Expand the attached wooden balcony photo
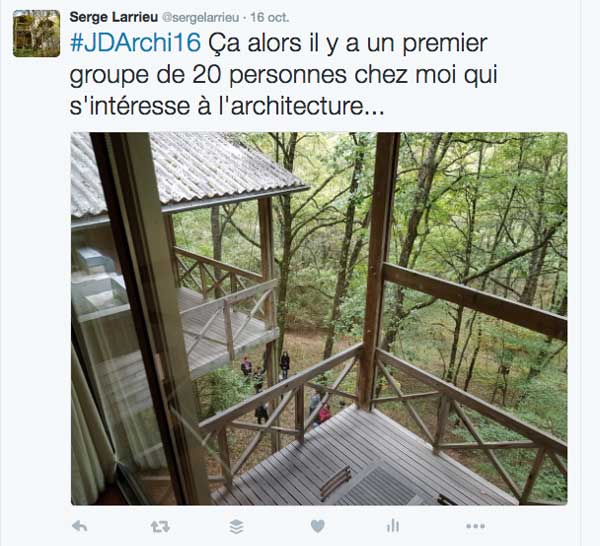 [x=319, y=318]
